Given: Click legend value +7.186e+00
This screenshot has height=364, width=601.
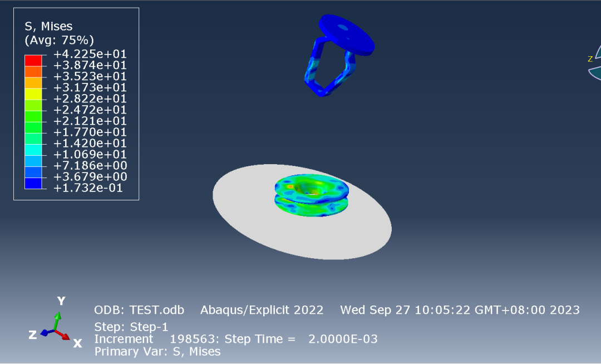Looking at the screenshot, I should (x=90, y=165).
